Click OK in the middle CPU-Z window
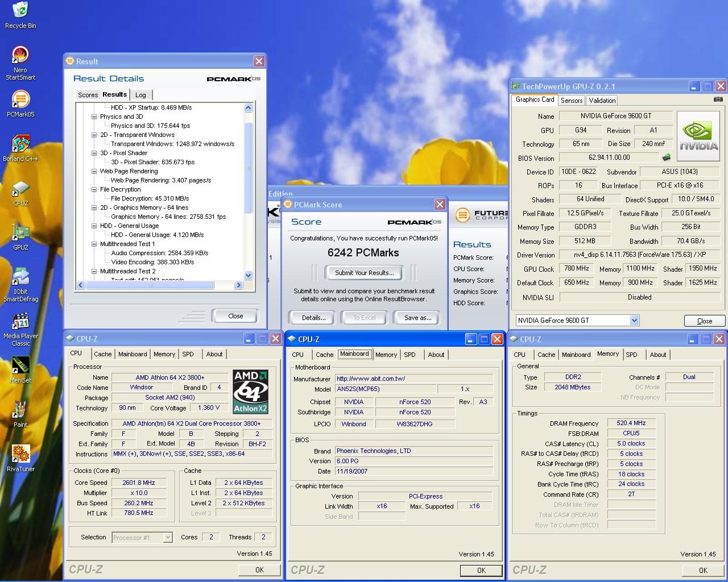Viewport: 728px width, 582px height. coord(481,570)
